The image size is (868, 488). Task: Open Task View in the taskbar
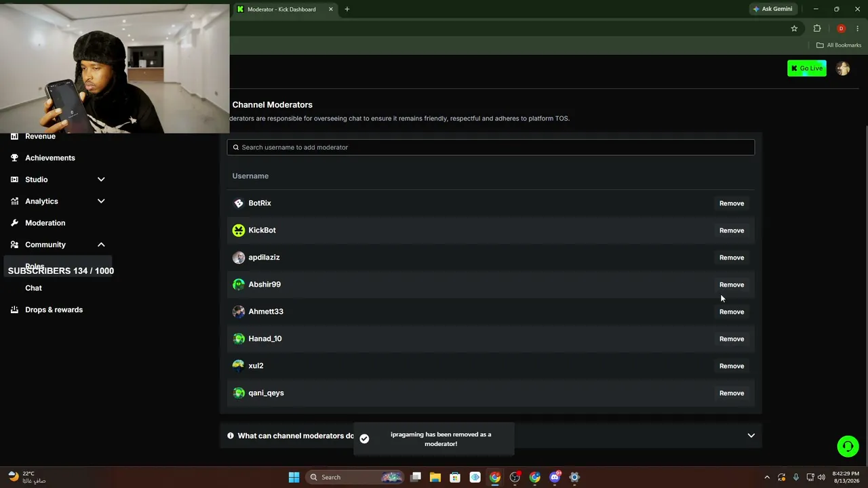click(415, 477)
